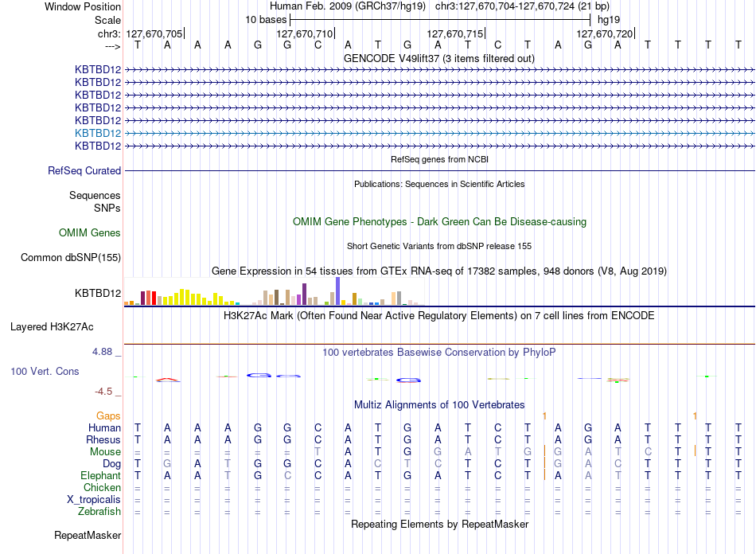756x554 pixels.
Task: Select the Common dbSNP(155) track label
Action: coord(71,257)
